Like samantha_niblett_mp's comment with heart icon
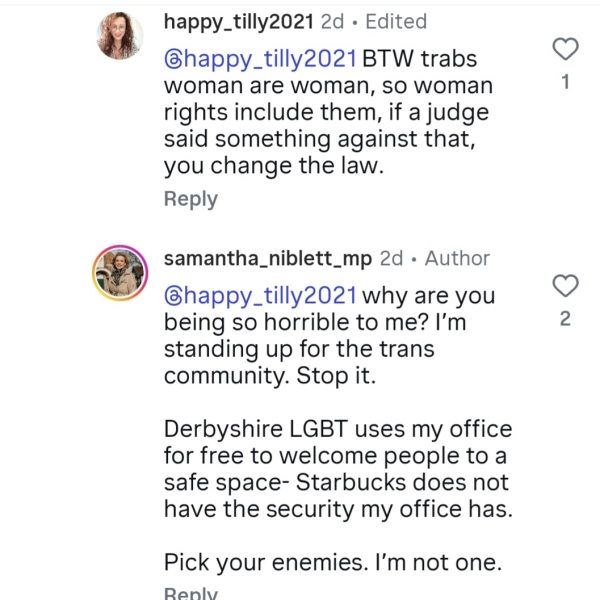 565,286
